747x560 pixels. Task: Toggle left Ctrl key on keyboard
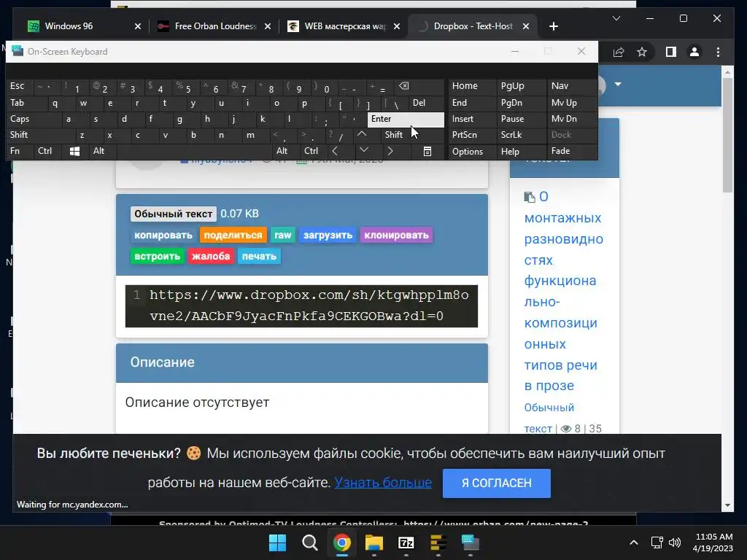point(47,151)
